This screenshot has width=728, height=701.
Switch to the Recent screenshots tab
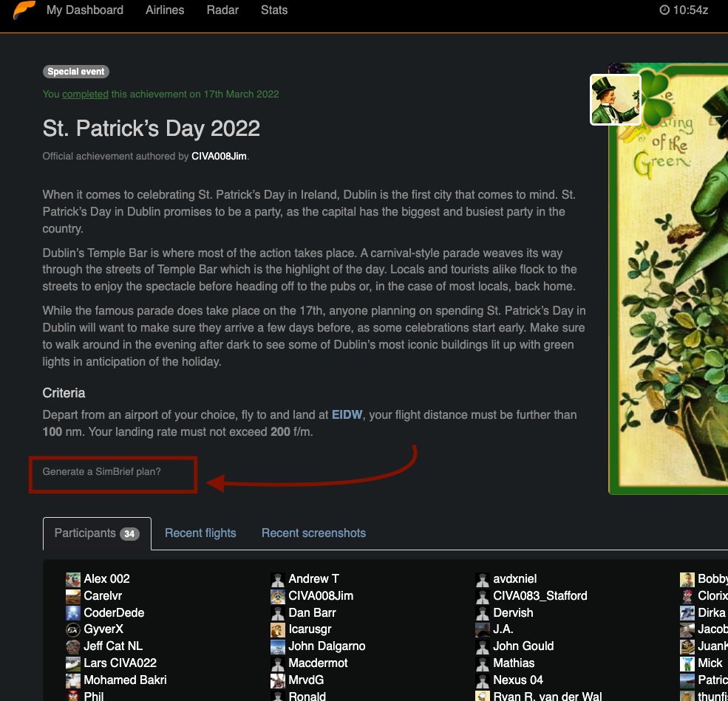314,533
